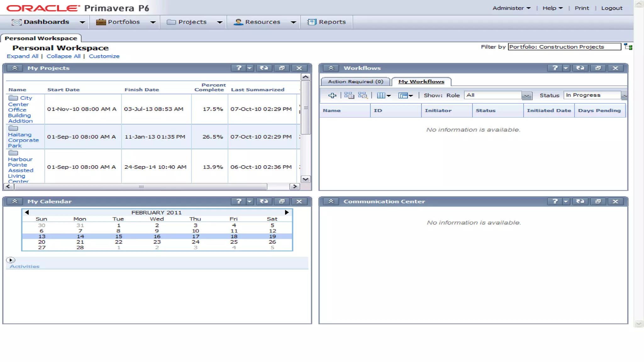Click the Customize link
The image size is (644, 362).
pos(104,56)
